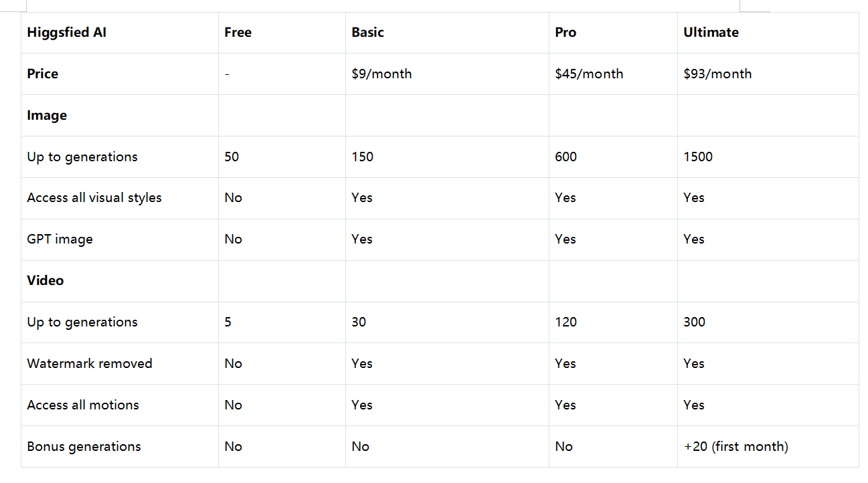Click the "$45/month" price cell
The height and width of the screenshot is (483, 868).
(589, 74)
